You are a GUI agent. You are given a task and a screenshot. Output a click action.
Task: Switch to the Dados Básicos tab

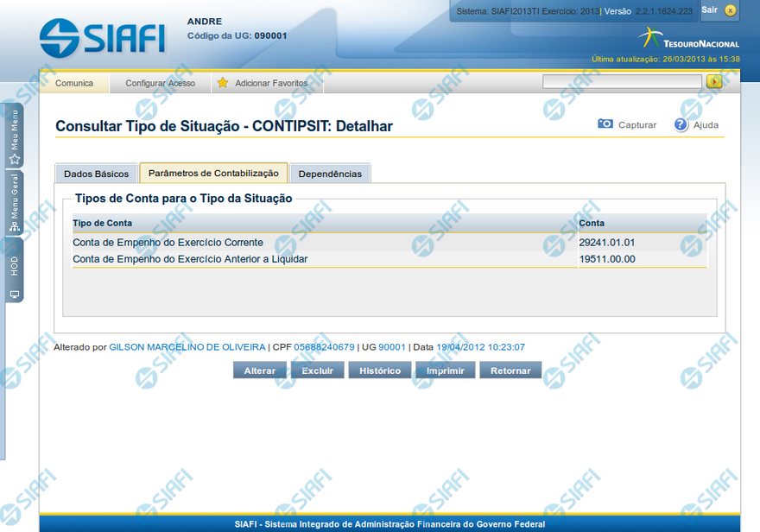point(97,174)
